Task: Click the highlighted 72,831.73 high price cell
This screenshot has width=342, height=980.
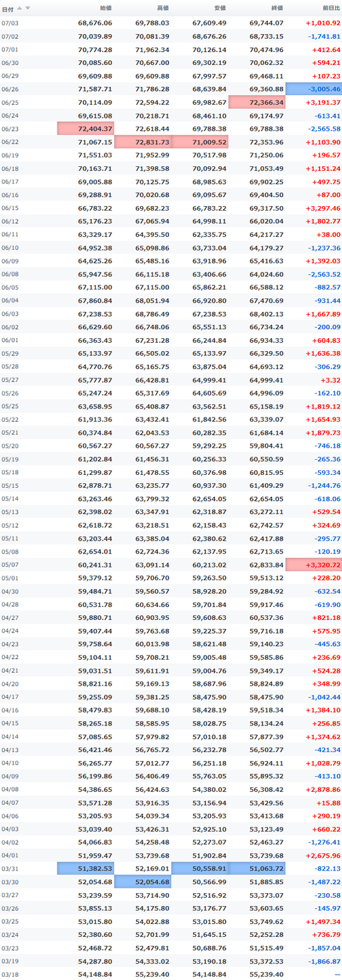Action: (x=142, y=142)
